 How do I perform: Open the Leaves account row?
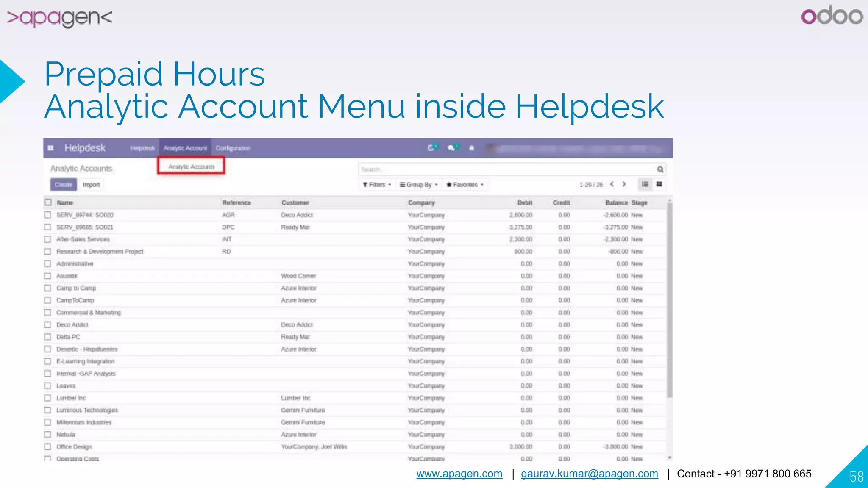point(356,385)
